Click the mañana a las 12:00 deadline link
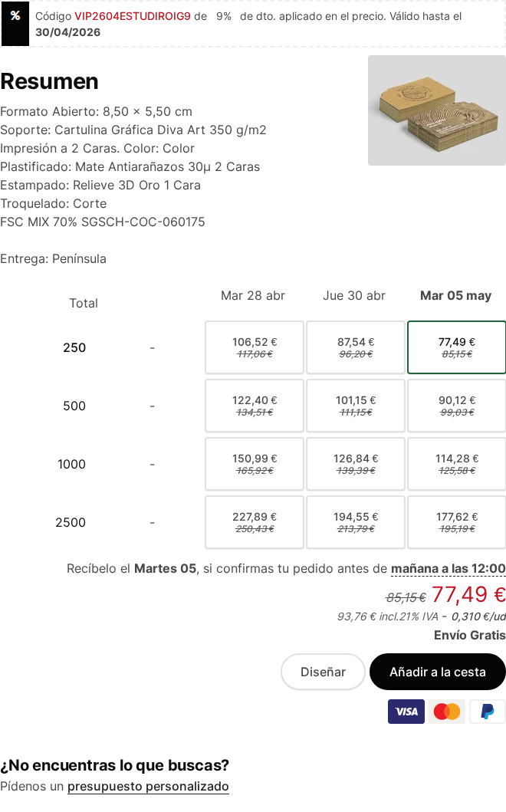506x812 pixels. (448, 568)
